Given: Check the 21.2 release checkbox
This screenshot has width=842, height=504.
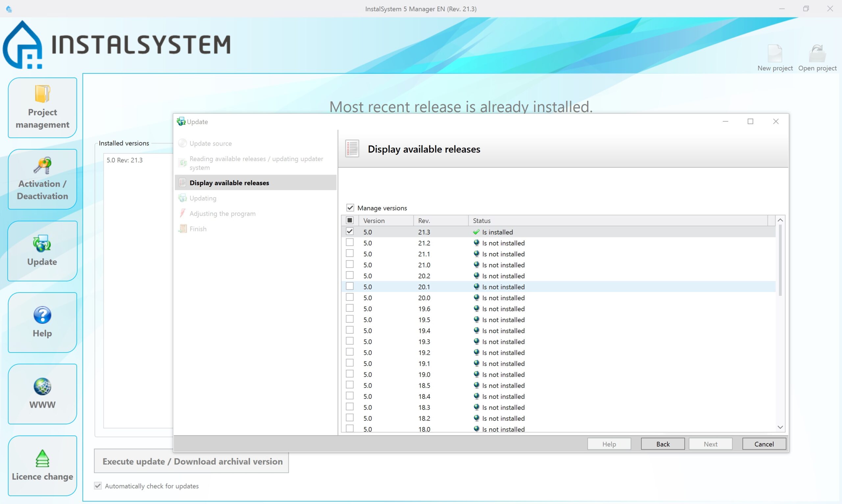Looking at the screenshot, I should (350, 242).
